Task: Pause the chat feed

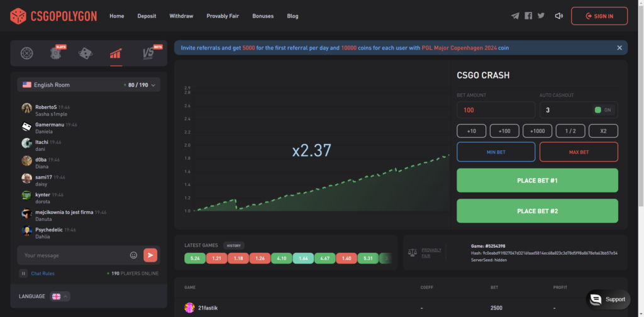Action: [x=23, y=273]
